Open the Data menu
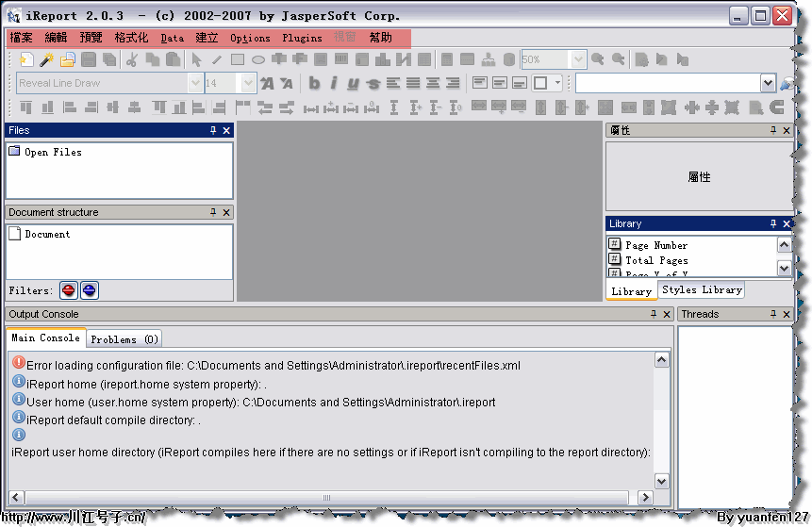 [172, 38]
